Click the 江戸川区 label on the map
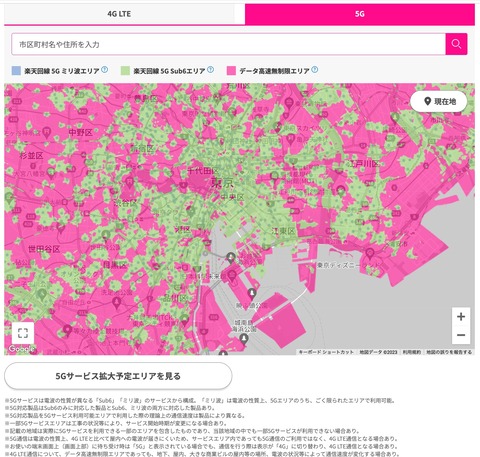The height and width of the screenshot is (457, 480). click(364, 164)
